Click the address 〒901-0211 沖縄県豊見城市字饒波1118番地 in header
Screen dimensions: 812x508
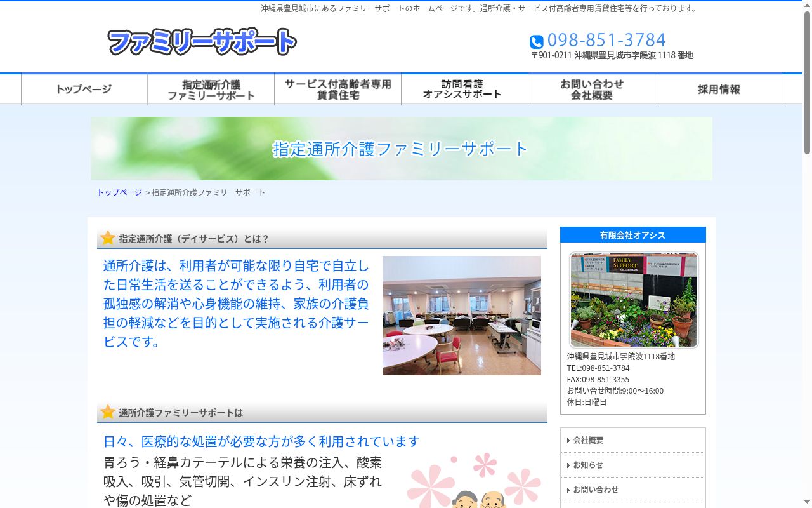[x=612, y=55]
